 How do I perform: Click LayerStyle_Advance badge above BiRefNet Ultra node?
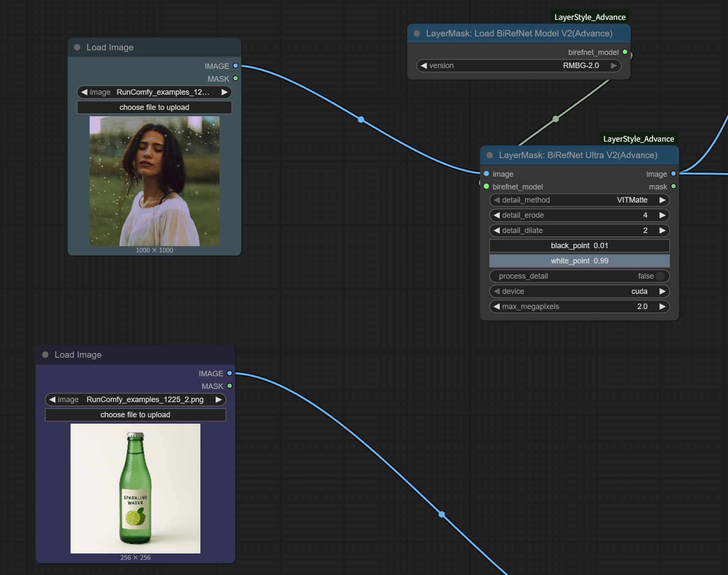pyautogui.click(x=638, y=139)
